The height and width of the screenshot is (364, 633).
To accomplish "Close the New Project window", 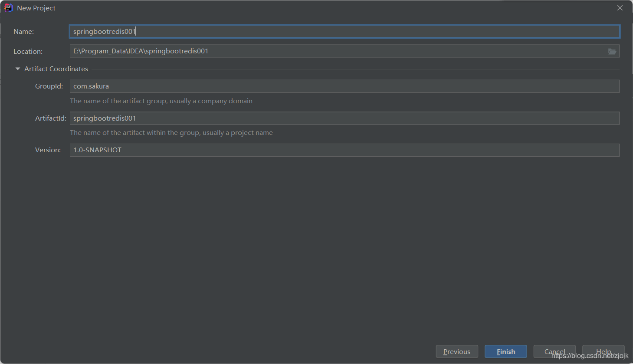I will [620, 8].
